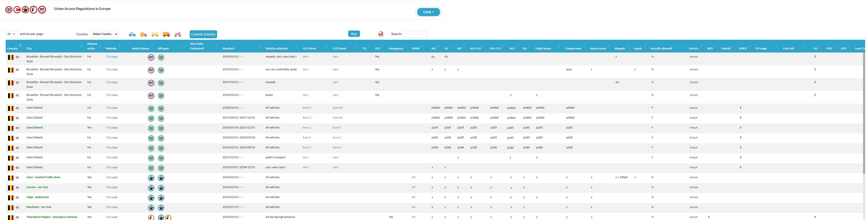Open the entries per page dropdown
Image resolution: width=868 pixels, height=220 pixels.
click(x=12, y=34)
